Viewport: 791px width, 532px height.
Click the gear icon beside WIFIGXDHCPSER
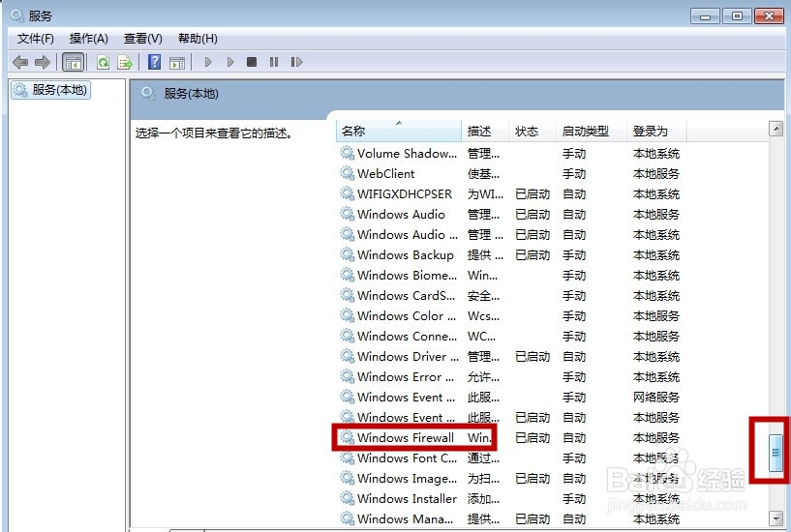pyautogui.click(x=347, y=193)
